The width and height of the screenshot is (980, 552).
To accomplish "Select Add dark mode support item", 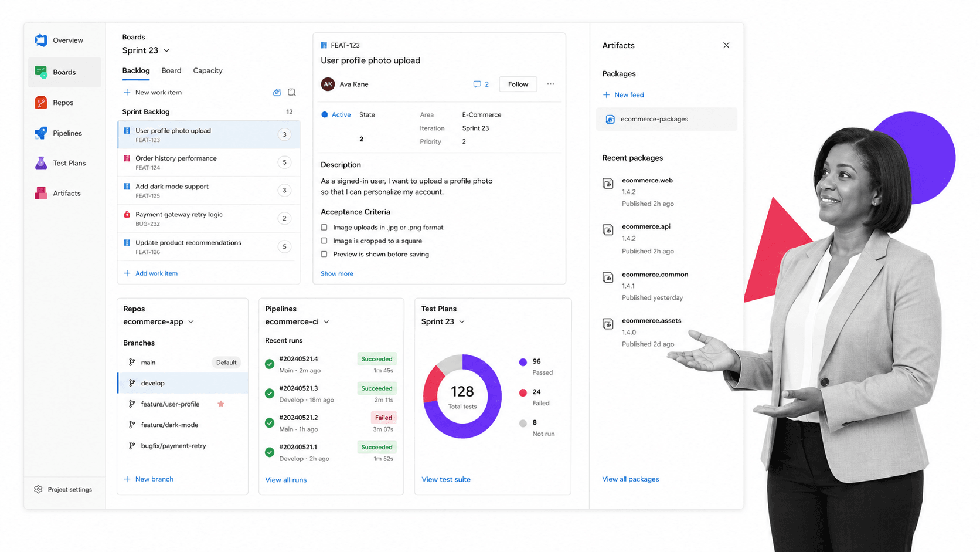I will point(209,191).
